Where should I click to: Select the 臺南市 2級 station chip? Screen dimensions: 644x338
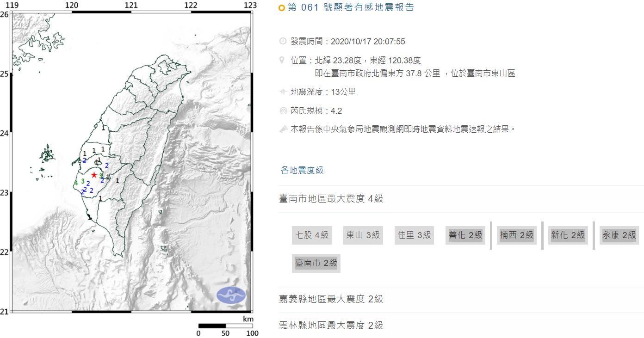[x=316, y=263]
